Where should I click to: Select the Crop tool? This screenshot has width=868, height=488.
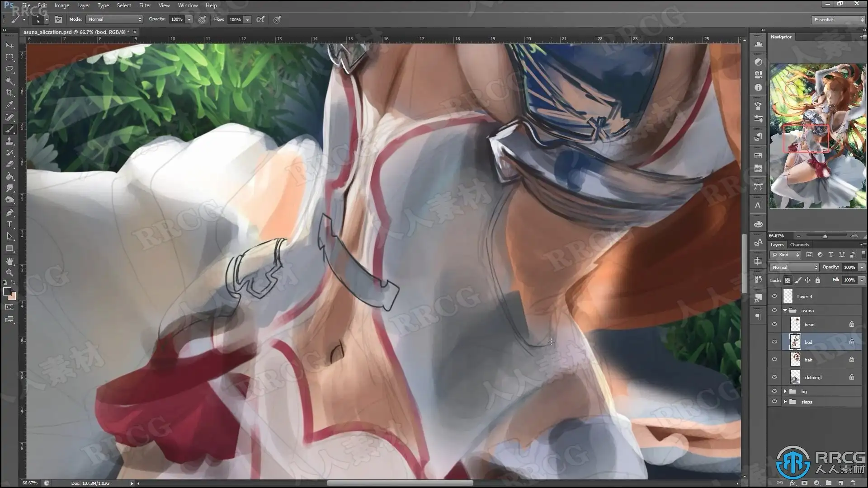(9, 93)
